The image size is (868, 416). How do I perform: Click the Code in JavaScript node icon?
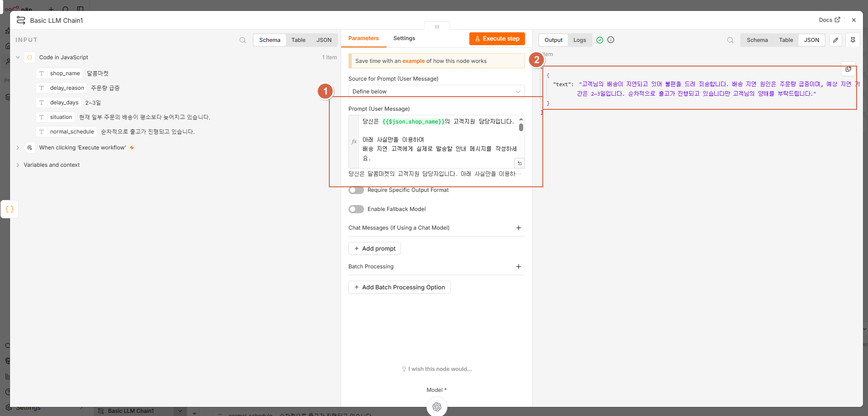[x=30, y=57]
